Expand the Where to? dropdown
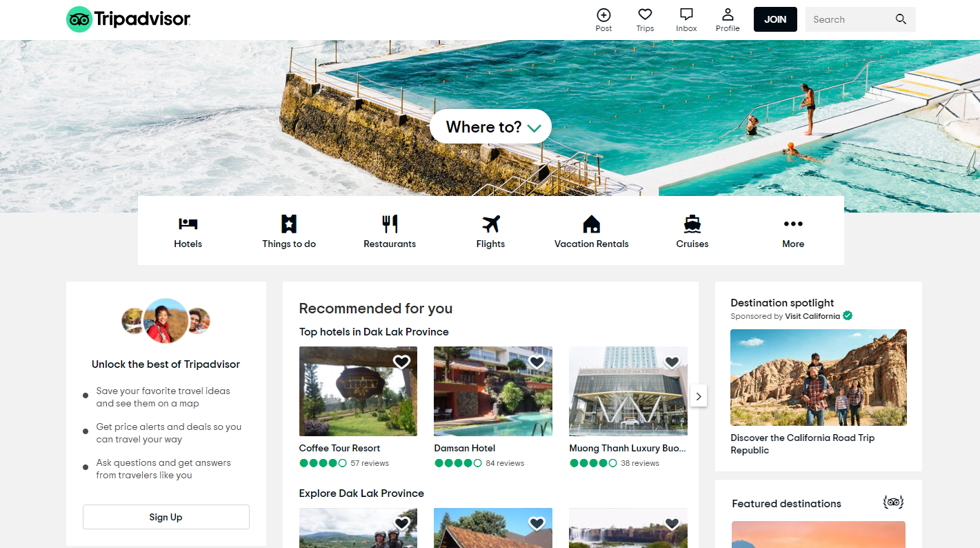980x548 pixels. click(x=490, y=127)
